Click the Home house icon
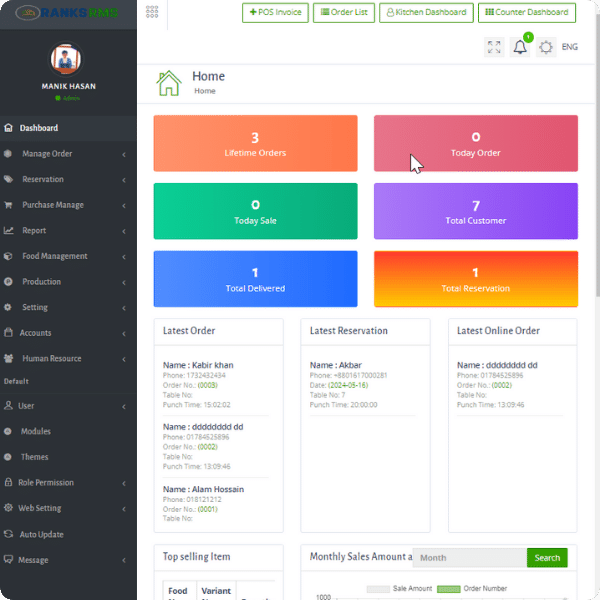The width and height of the screenshot is (600, 600). click(x=169, y=83)
